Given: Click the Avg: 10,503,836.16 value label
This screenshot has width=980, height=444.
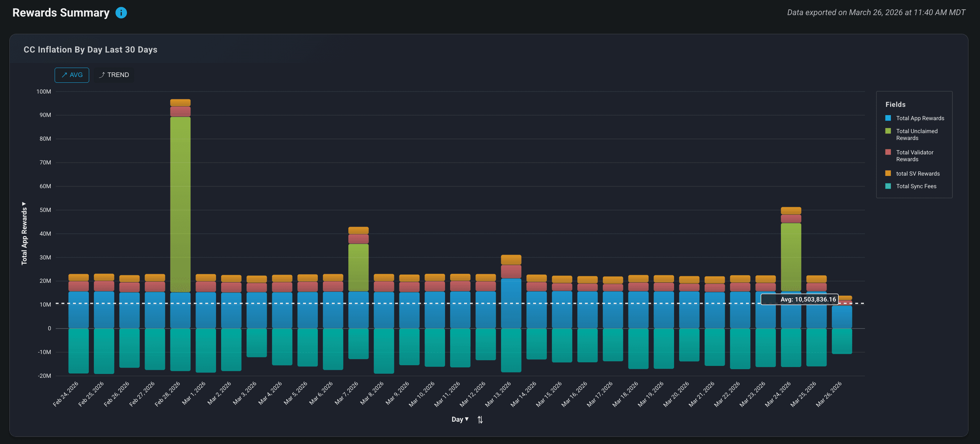Looking at the screenshot, I should point(799,299).
